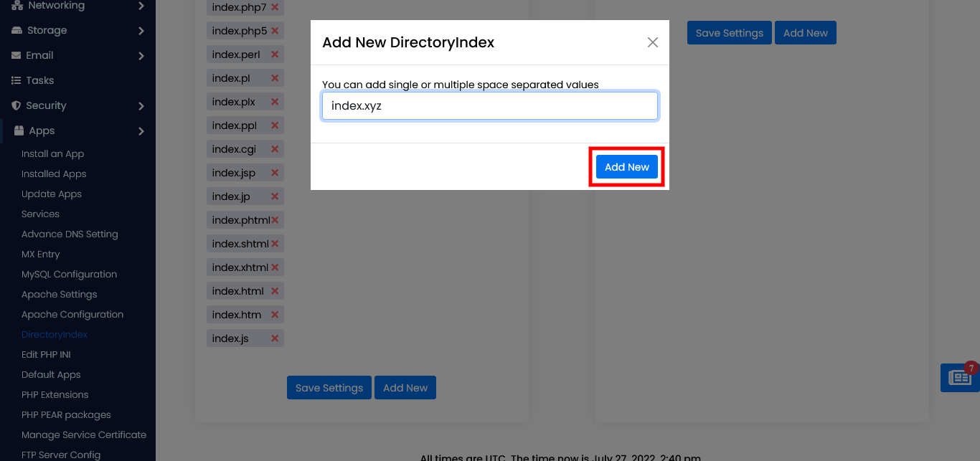This screenshot has height=461, width=980.
Task: Delete index.cgi using its red X
Action: [x=275, y=149]
